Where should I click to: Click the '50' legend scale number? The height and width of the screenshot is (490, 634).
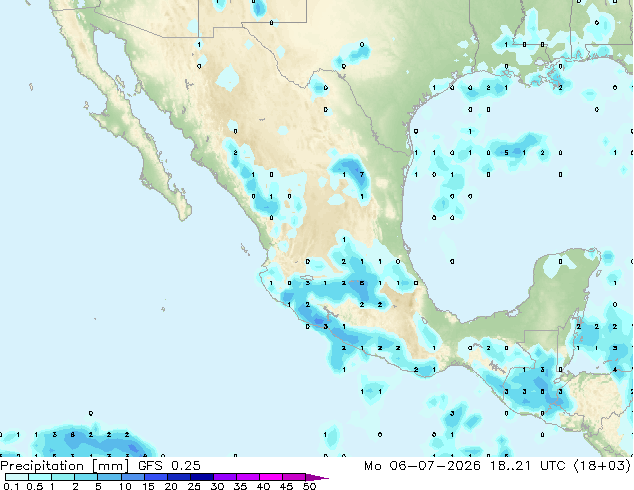[x=309, y=486]
